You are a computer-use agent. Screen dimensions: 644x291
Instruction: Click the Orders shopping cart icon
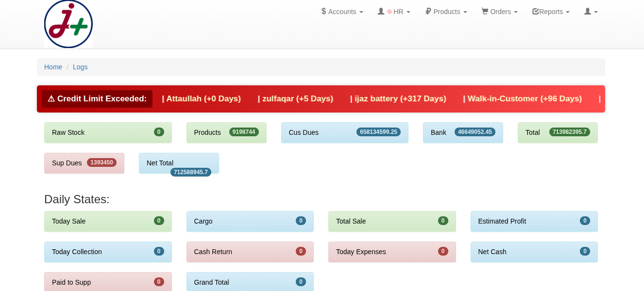[x=484, y=11]
